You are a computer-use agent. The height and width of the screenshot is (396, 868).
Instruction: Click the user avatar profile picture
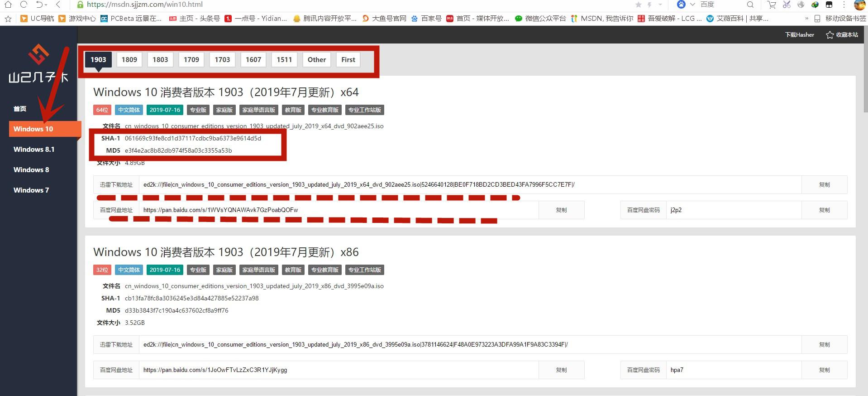click(860, 5)
